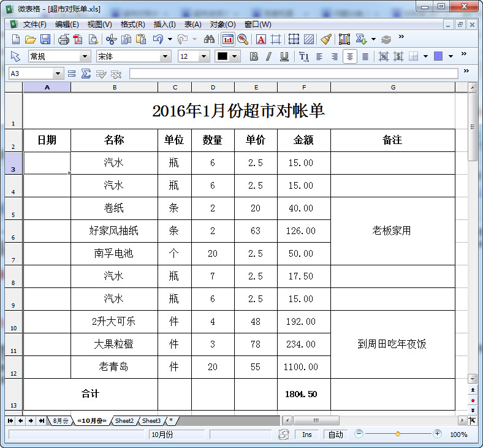This screenshot has width=483, height=448.
Task: Copy selection with the copy icon
Action: [126, 39]
